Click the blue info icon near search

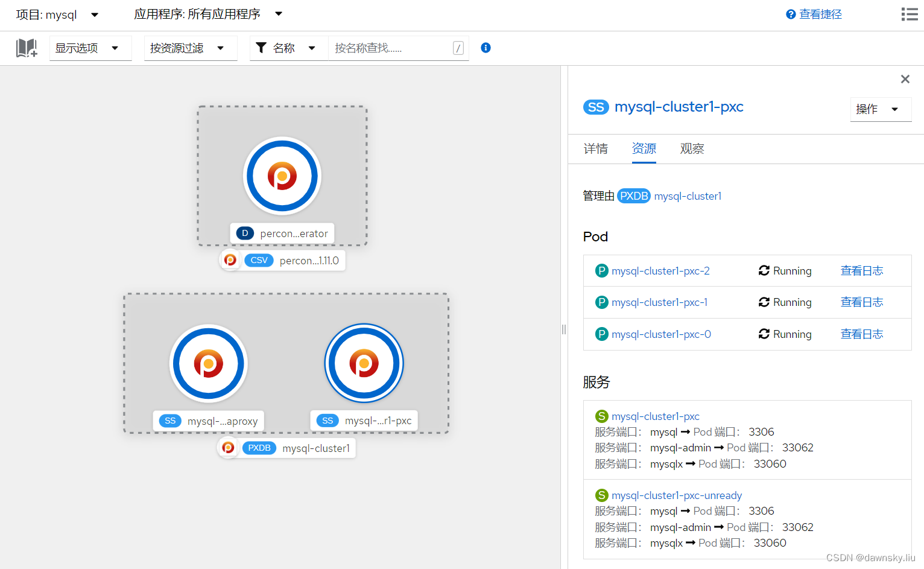(486, 48)
